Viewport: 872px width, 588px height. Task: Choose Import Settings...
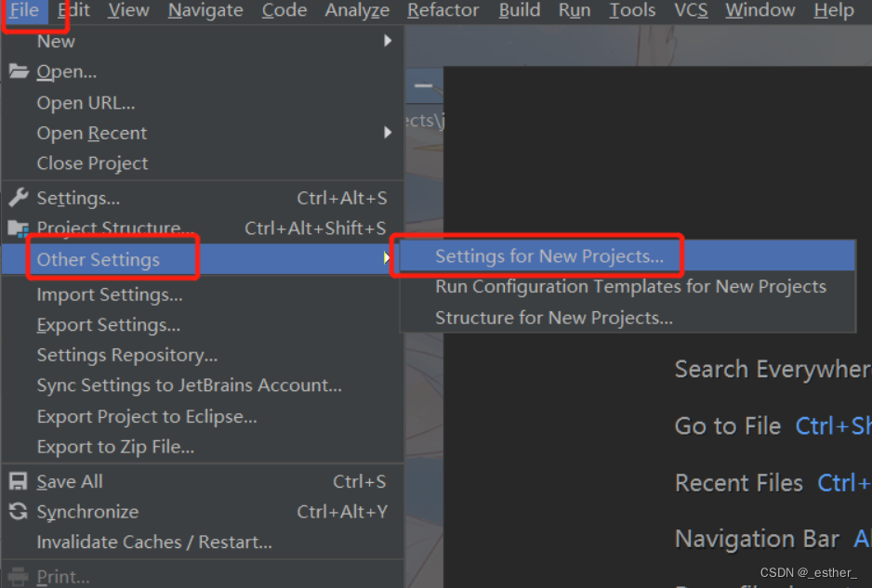click(203, 294)
